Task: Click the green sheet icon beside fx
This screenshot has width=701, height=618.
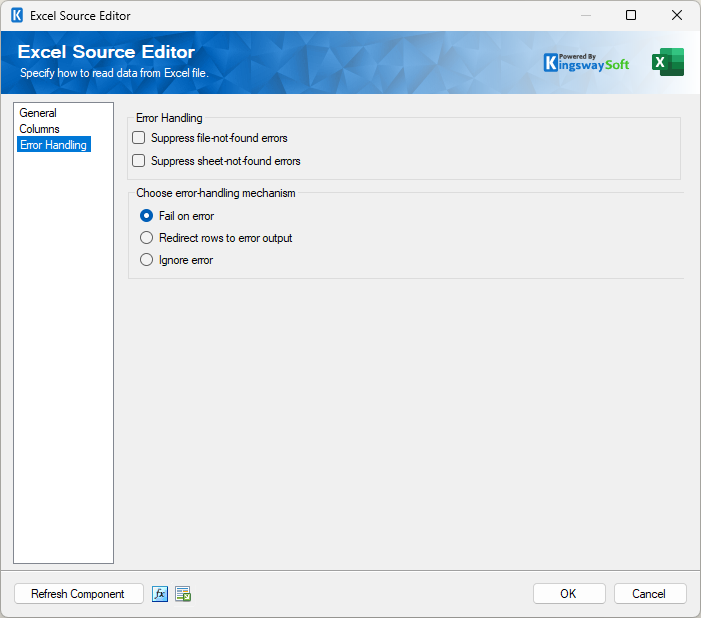Action: [183, 594]
